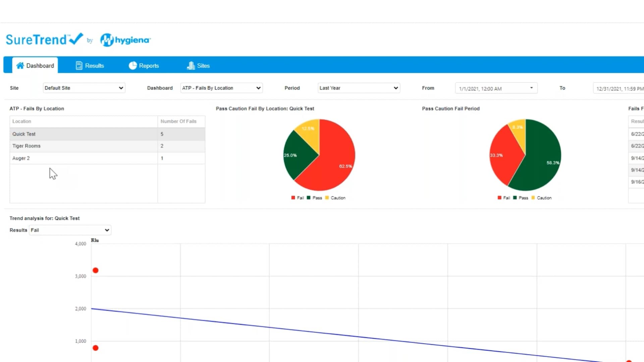The width and height of the screenshot is (644, 362).
Task: Click the Dashboard home icon
Action: 21,65
